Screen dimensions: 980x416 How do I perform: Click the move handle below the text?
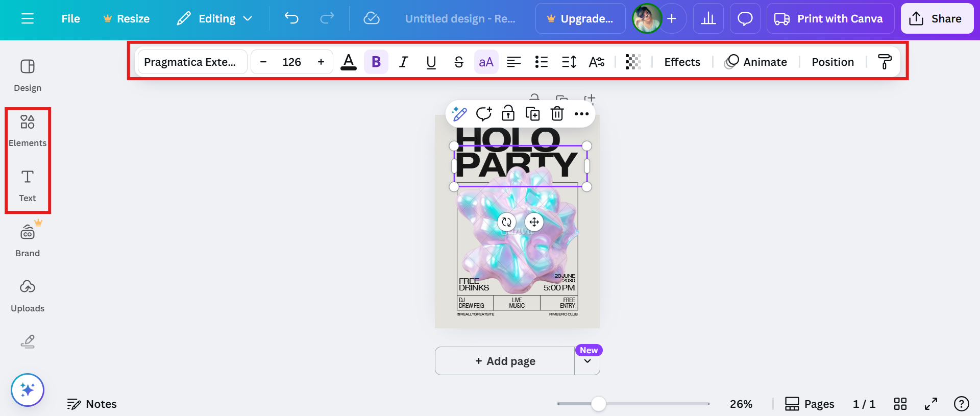tap(534, 222)
